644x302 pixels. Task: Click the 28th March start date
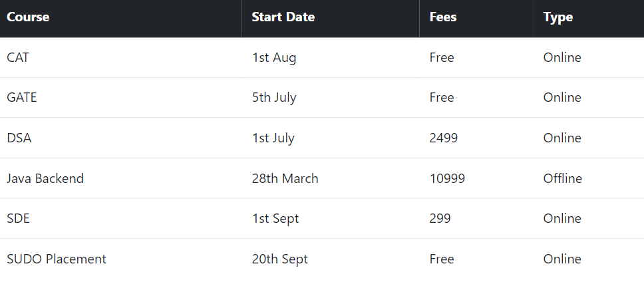(x=285, y=178)
